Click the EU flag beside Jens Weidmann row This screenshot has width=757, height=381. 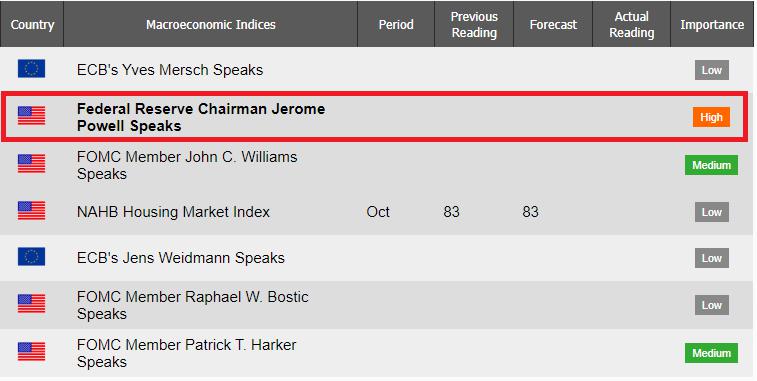click(31, 256)
